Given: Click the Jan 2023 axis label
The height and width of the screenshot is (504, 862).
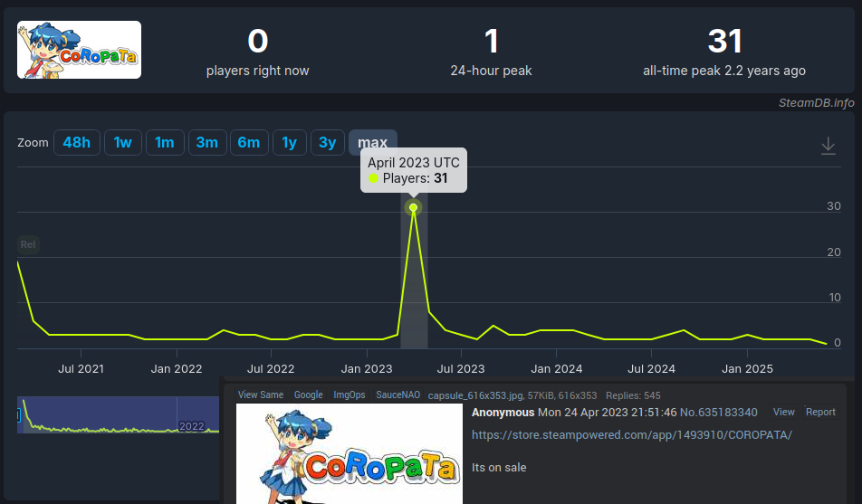Looking at the screenshot, I should pyautogui.click(x=367, y=369).
